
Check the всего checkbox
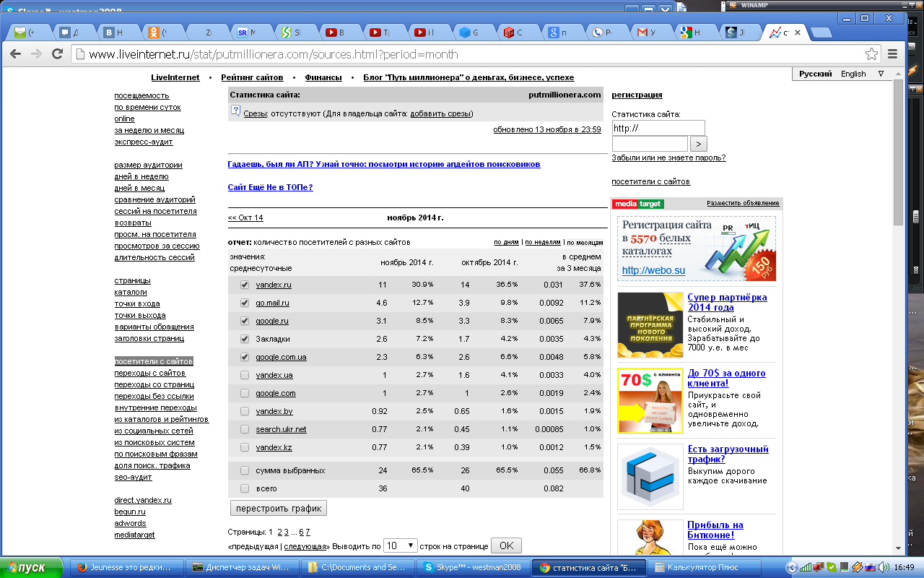pos(245,488)
